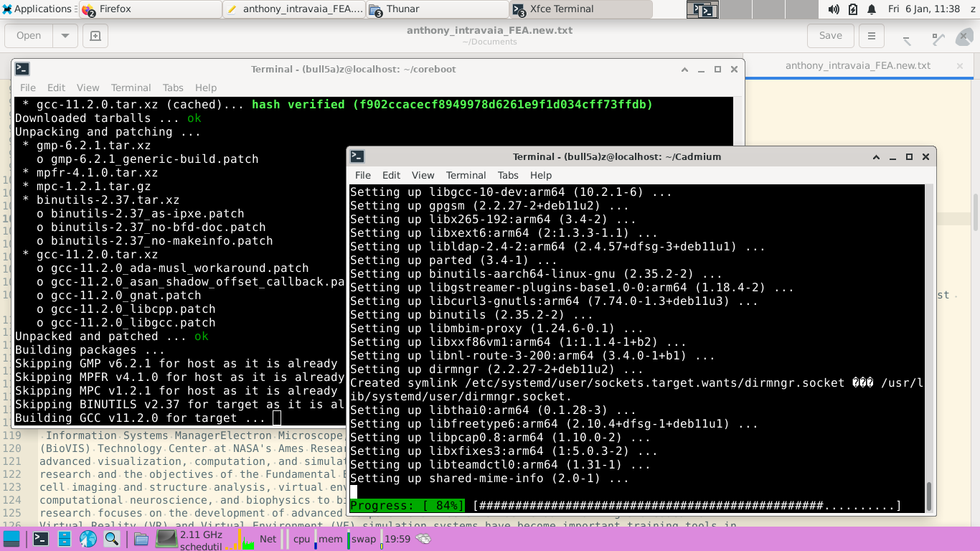The width and height of the screenshot is (980, 551).
Task: Click the 'Setting up shared-mime-info (2.0-1)' line
Action: 489,479
